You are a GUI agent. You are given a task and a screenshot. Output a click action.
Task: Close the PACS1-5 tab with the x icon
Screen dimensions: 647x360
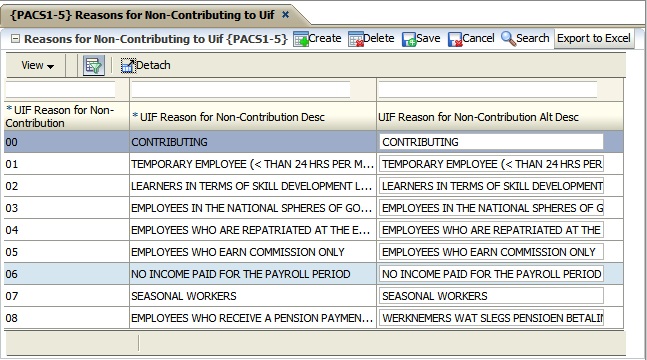tap(285, 14)
